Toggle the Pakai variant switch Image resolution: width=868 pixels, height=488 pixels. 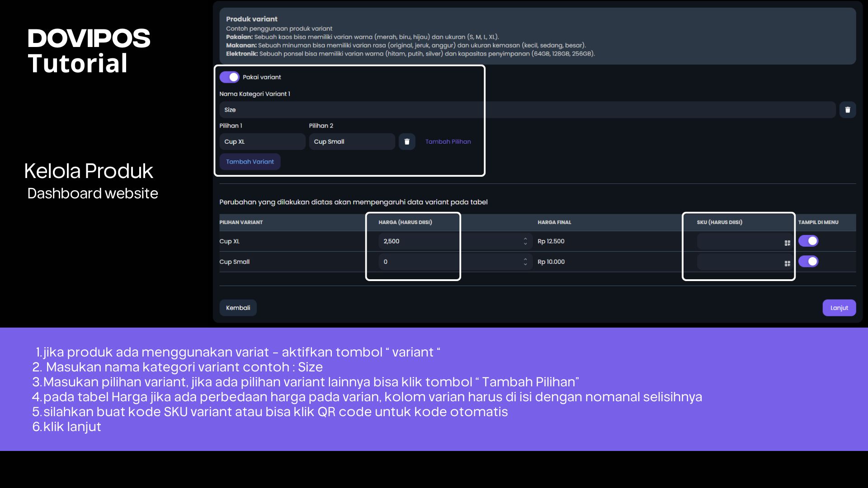[x=229, y=77]
